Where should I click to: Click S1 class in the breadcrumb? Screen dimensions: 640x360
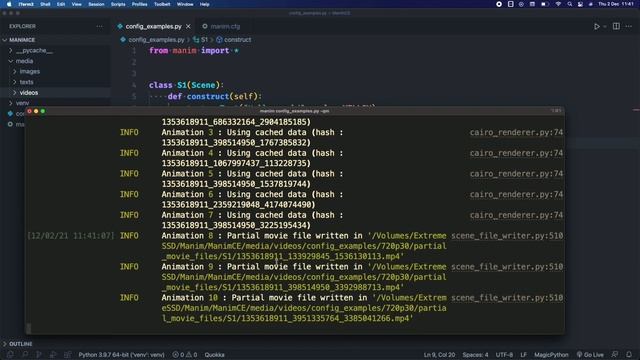[x=200, y=40]
